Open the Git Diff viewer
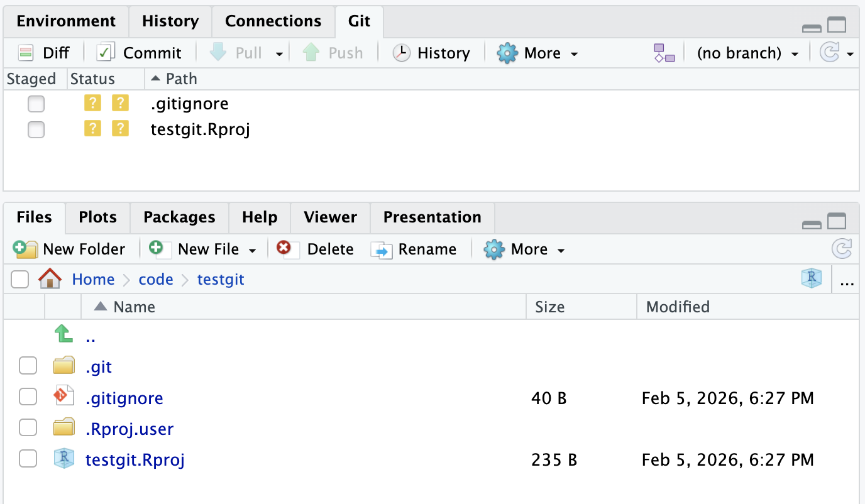This screenshot has width=865, height=504. pos(43,53)
